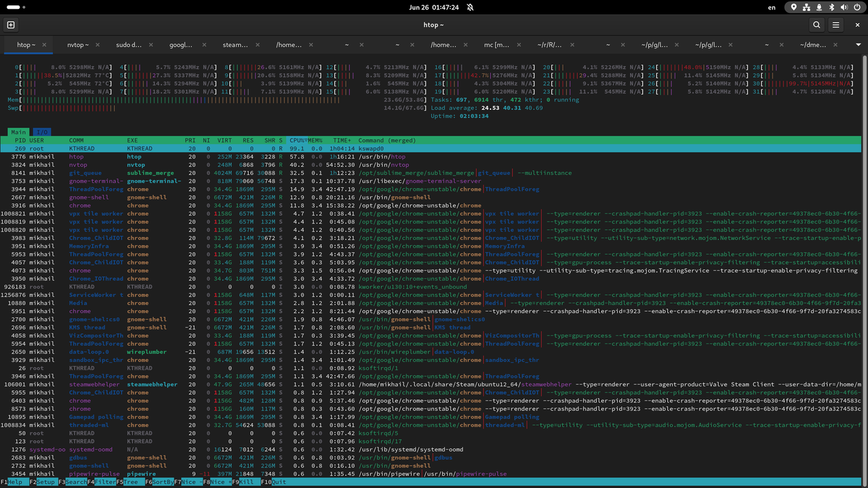This screenshot has width=868, height=488.
Task: Close the 'sudo d…' tab
Action: [x=151, y=45]
